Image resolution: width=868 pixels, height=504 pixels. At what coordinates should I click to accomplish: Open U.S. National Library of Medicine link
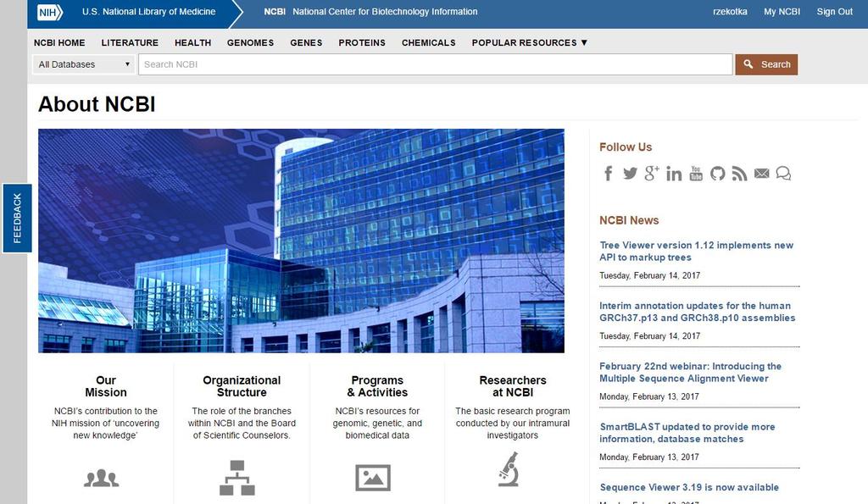click(149, 12)
